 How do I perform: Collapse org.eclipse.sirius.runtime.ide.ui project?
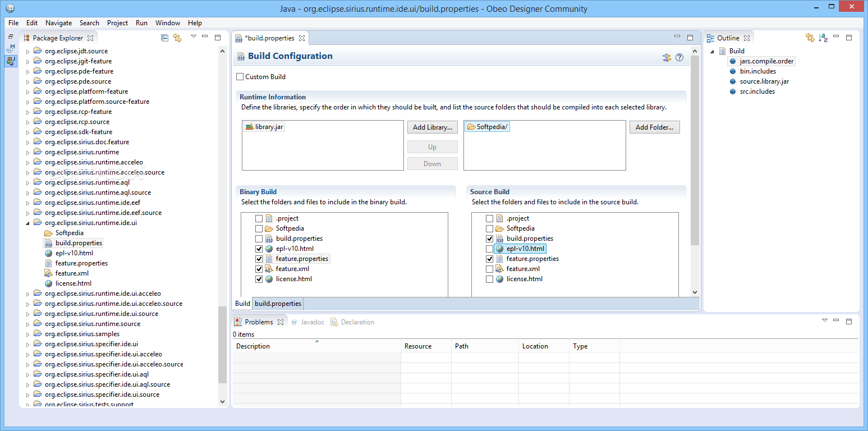[27, 223]
